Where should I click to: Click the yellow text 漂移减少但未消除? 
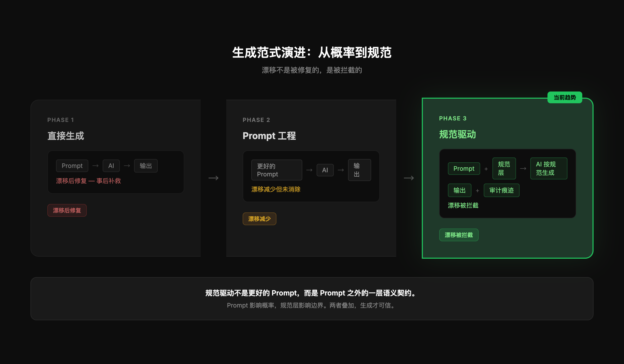(276, 189)
